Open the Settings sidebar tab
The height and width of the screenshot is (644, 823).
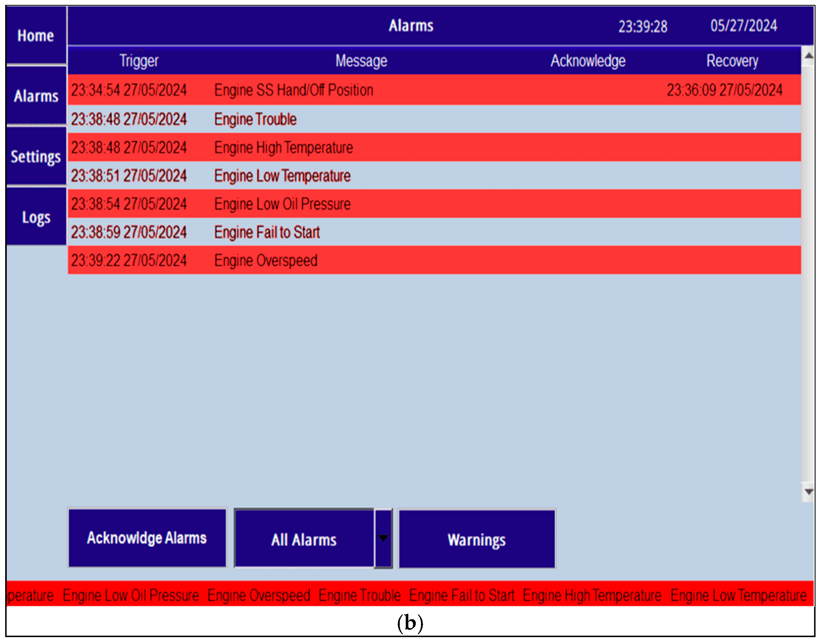[x=36, y=156]
